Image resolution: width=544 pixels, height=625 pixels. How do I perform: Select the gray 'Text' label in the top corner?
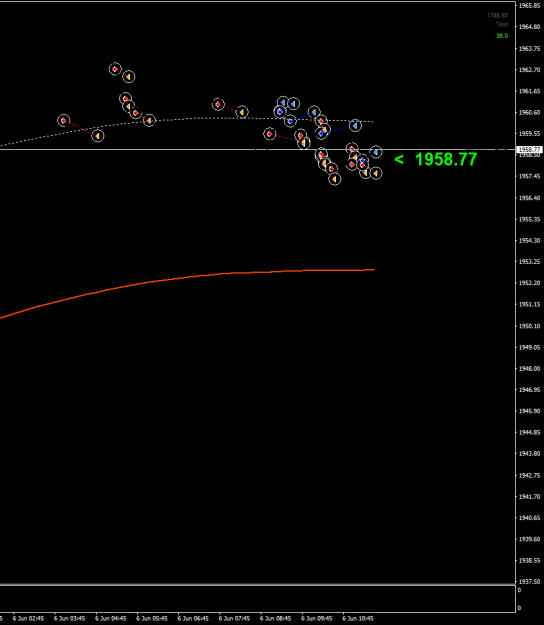(x=502, y=24)
